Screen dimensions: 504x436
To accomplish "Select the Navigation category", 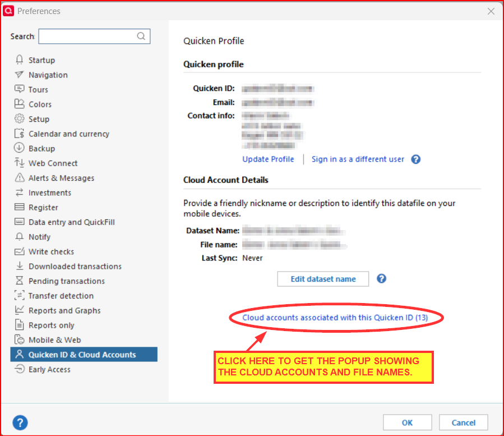I will 48,75.
